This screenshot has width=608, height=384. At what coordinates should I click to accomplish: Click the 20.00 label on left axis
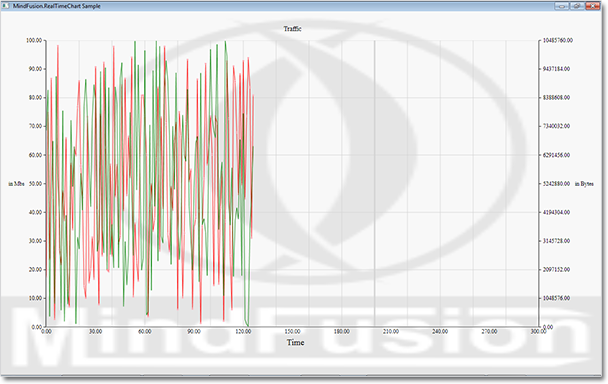[35, 270]
